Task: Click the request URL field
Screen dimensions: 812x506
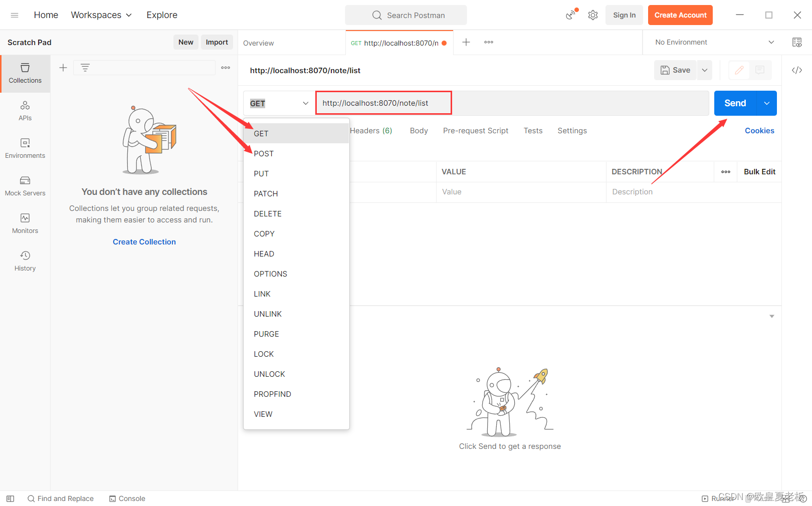Action: coord(512,103)
